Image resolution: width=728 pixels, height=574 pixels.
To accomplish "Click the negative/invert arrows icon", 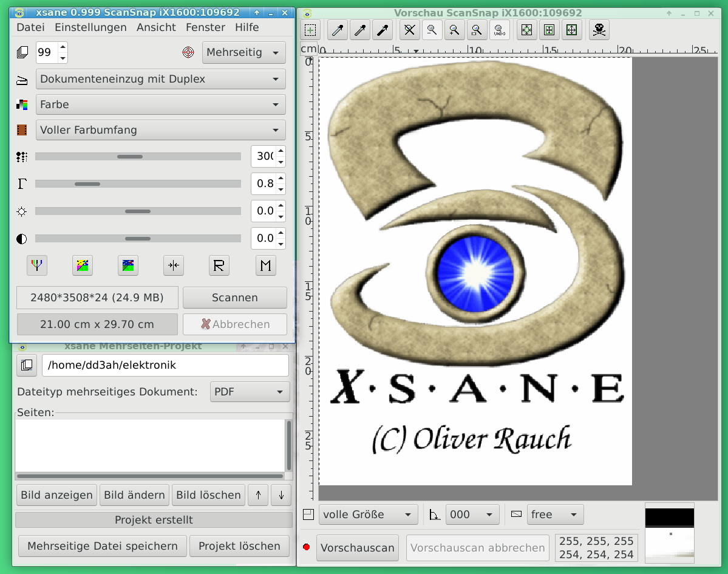I will [x=174, y=265].
